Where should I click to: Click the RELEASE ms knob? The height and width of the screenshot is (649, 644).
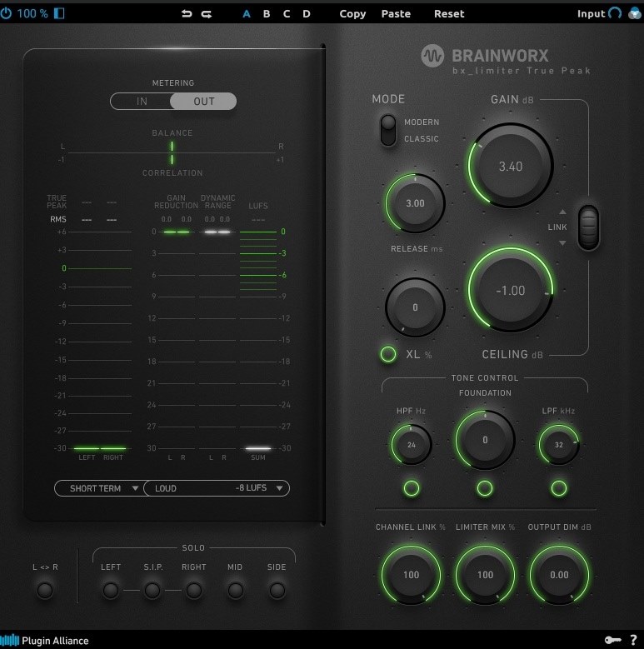click(x=415, y=203)
